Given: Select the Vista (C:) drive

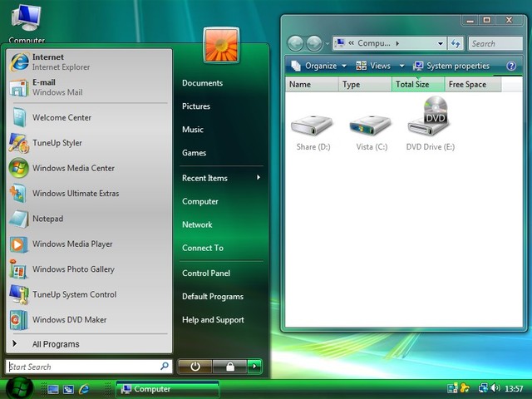Looking at the screenshot, I should (372, 132).
